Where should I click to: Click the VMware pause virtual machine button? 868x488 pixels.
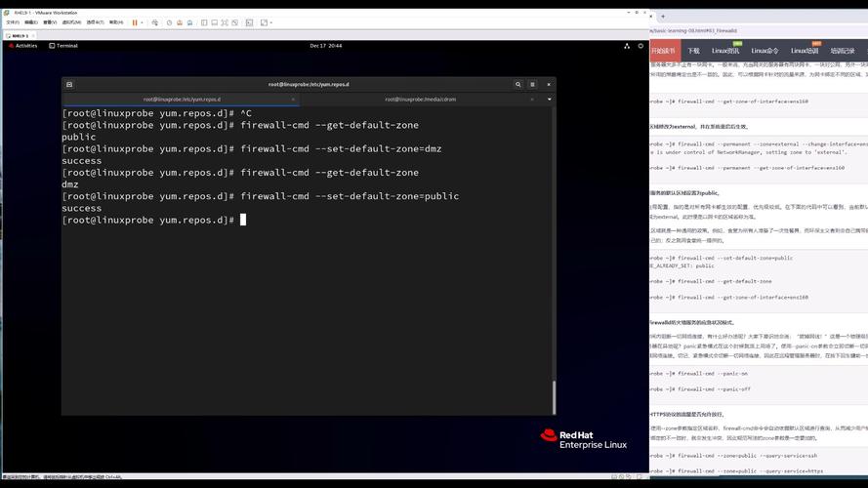click(x=135, y=22)
